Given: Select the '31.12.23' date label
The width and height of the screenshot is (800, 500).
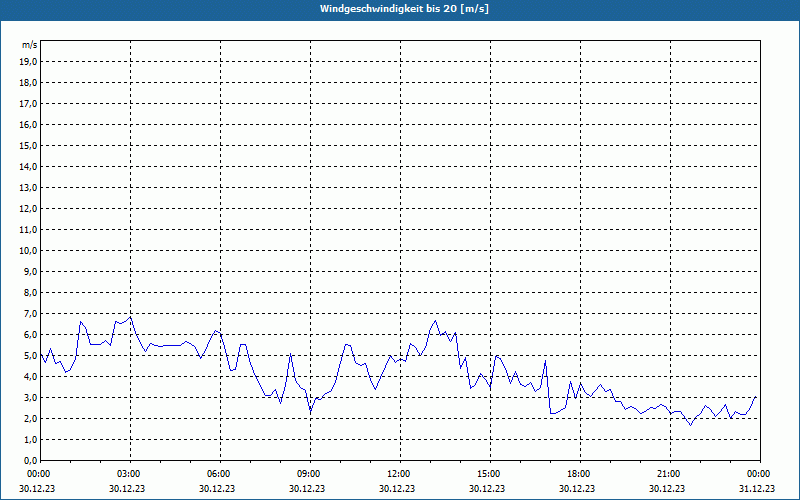Looking at the screenshot, I should [757, 488].
